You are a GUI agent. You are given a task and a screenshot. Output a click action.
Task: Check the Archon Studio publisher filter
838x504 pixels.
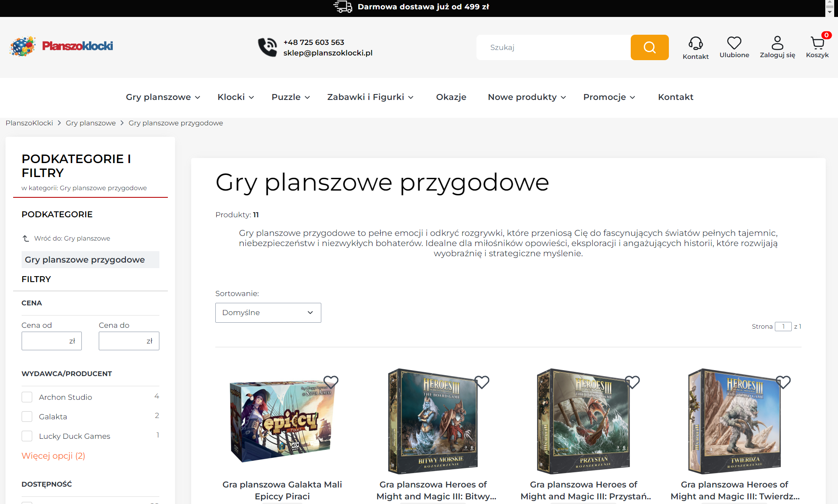27,397
